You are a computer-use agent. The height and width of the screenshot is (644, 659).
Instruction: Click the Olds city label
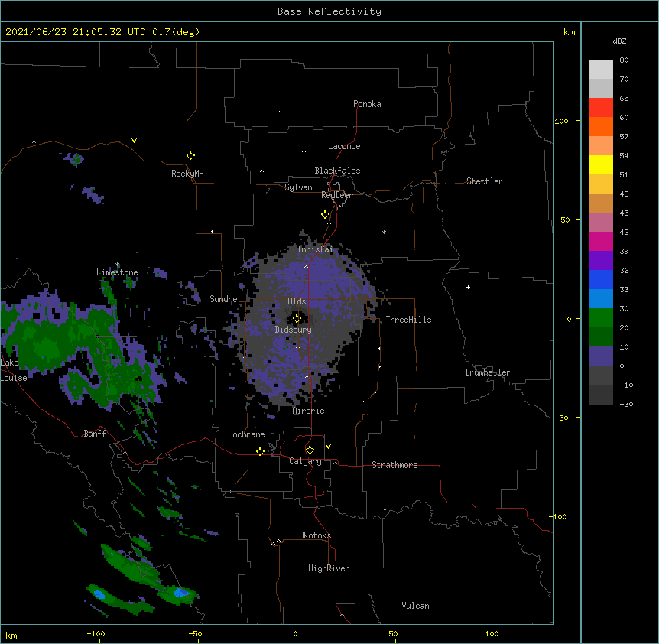[297, 301]
